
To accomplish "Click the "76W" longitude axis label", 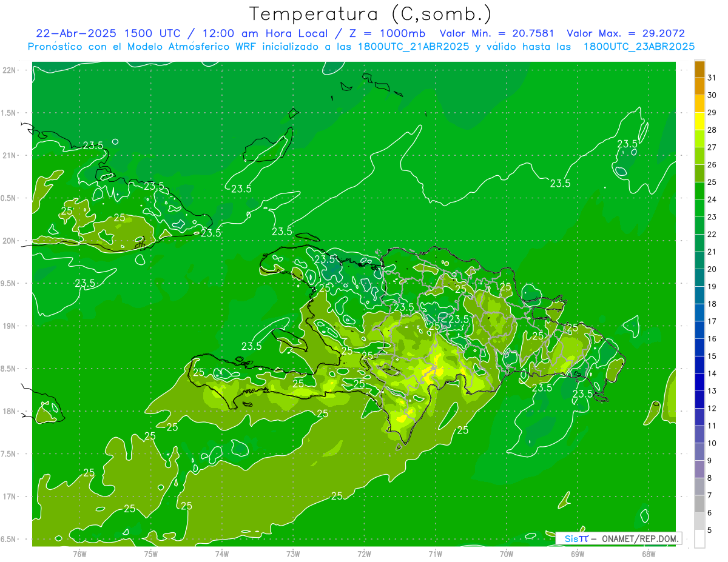I will tap(79, 554).
